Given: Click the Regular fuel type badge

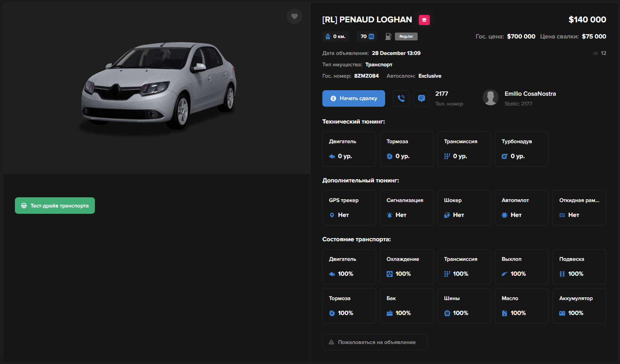Looking at the screenshot, I should 406,36.
